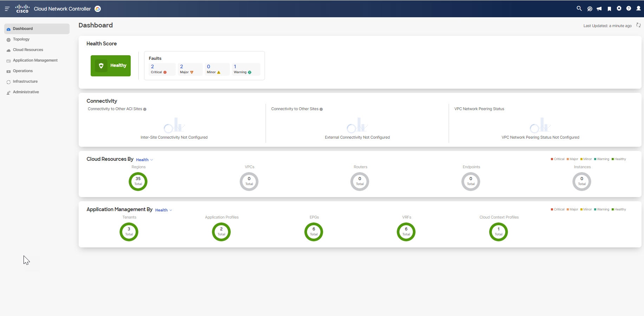644x316 pixels.
Task: Open the user profile icon
Action: point(638,8)
